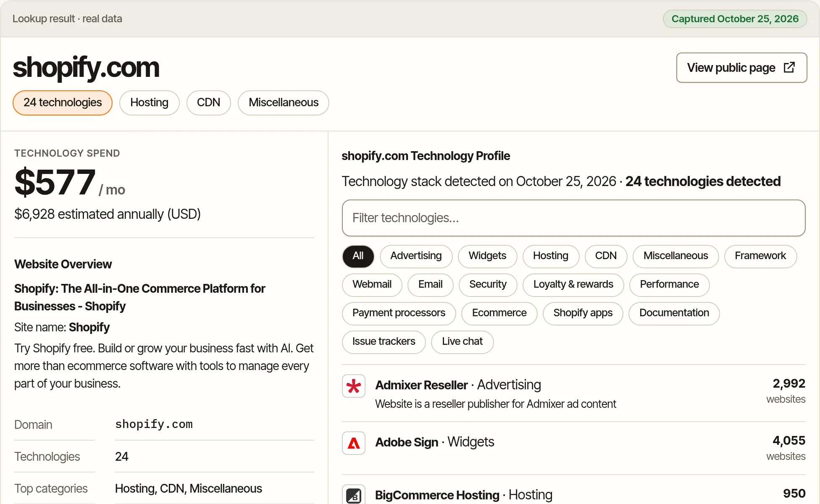
Task: Click the Miscellaneous pill under shopify.com heading
Action: tap(284, 103)
